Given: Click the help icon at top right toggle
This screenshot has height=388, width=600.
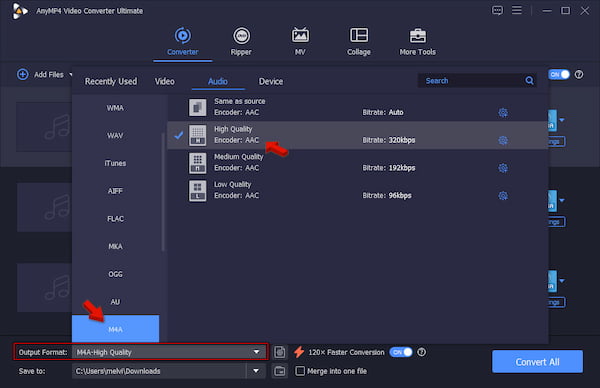Looking at the screenshot, I should click(579, 75).
